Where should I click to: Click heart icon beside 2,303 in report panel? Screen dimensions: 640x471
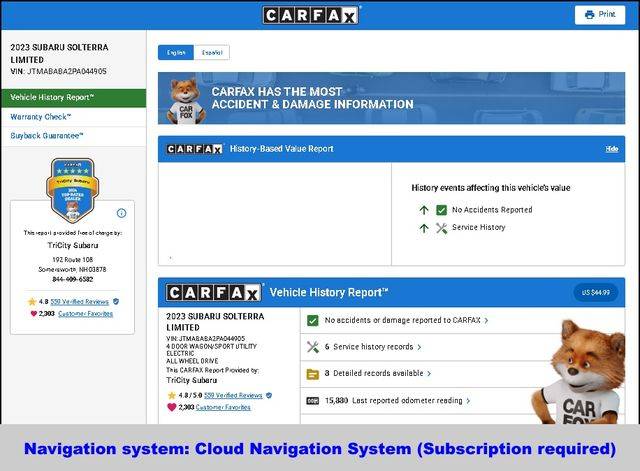[172, 407]
